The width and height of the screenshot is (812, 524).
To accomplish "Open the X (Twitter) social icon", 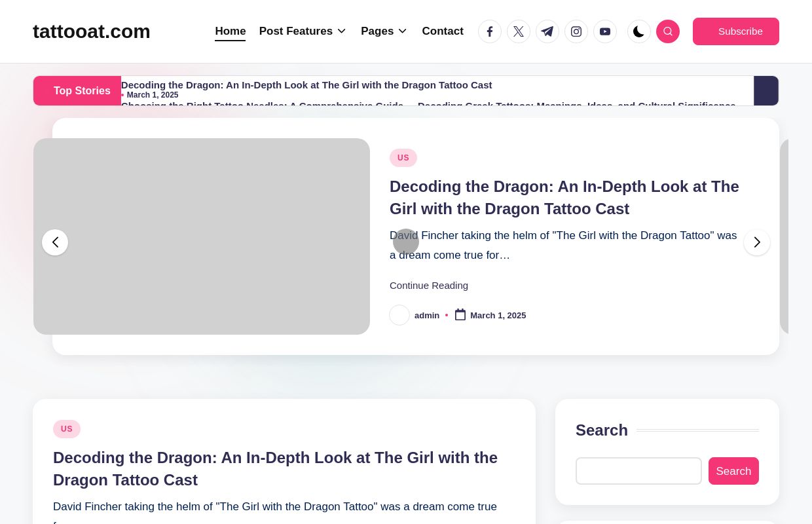I will [519, 31].
